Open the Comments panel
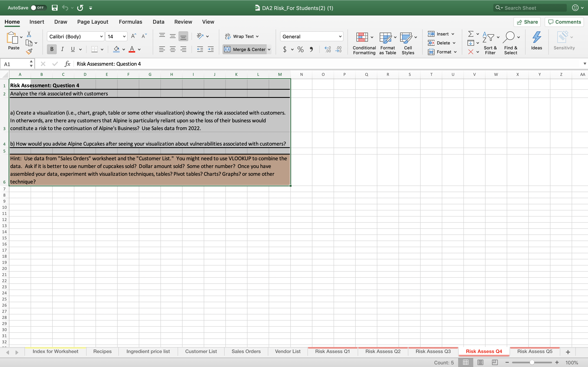588x367 pixels. [564, 22]
